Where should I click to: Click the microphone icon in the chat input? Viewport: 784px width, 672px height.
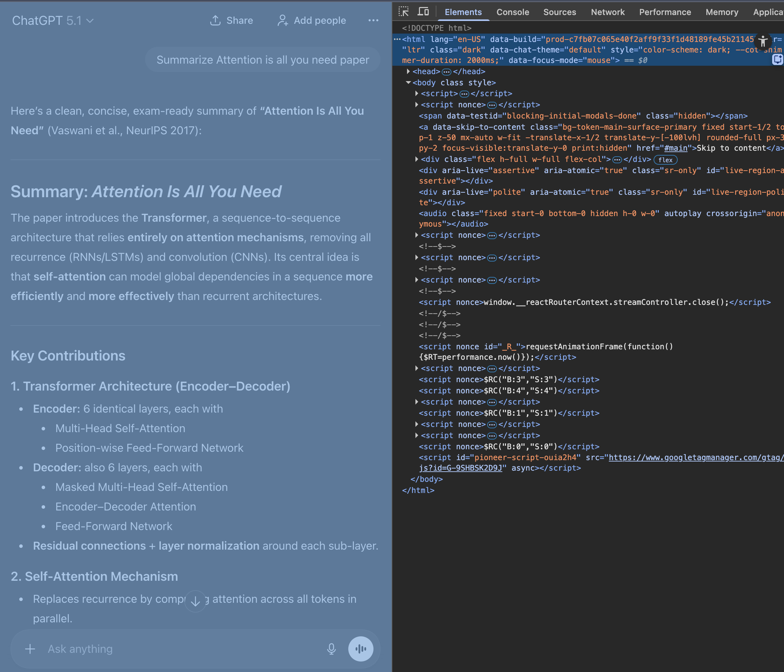point(331,649)
